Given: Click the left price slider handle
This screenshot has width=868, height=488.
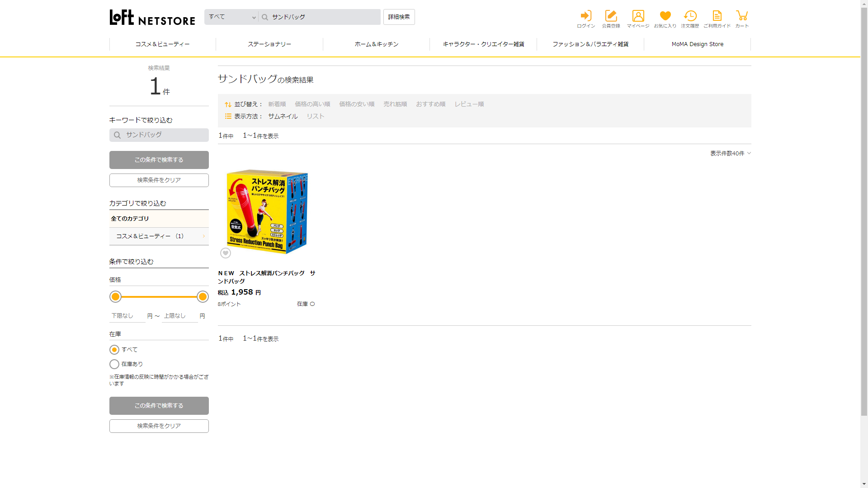Looking at the screenshot, I should [x=116, y=297].
